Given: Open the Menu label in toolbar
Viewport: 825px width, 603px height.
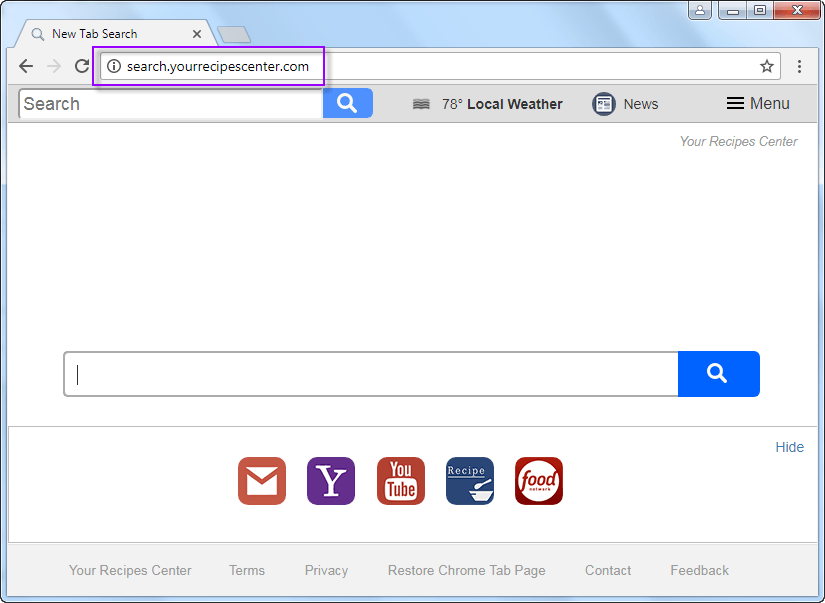Looking at the screenshot, I should pyautogui.click(x=770, y=103).
